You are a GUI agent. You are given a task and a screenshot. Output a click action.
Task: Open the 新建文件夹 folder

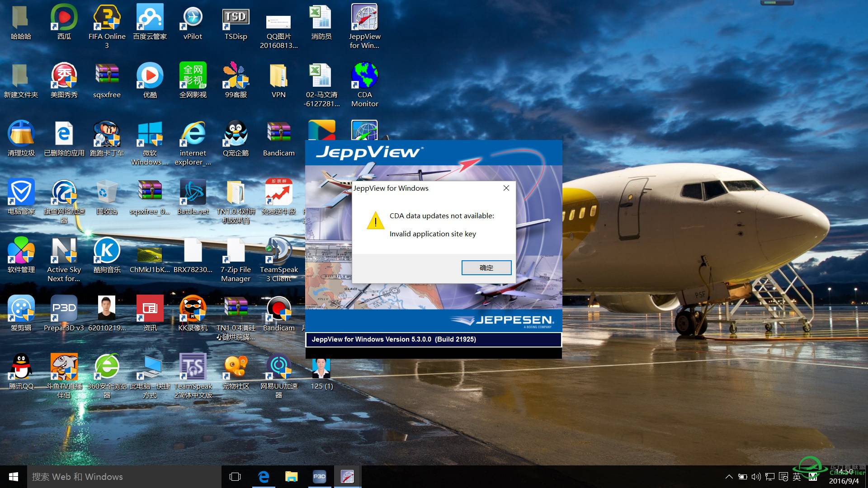(21, 80)
